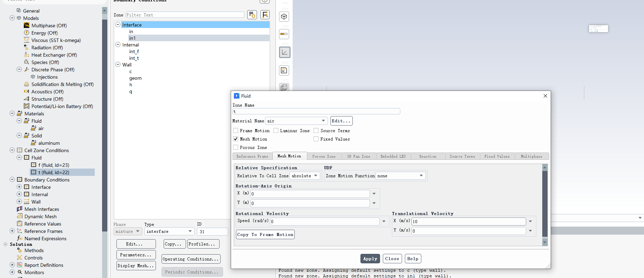Screen dimensions: 644x278
Task: Click the zone filter options icon
Action: 252,15
